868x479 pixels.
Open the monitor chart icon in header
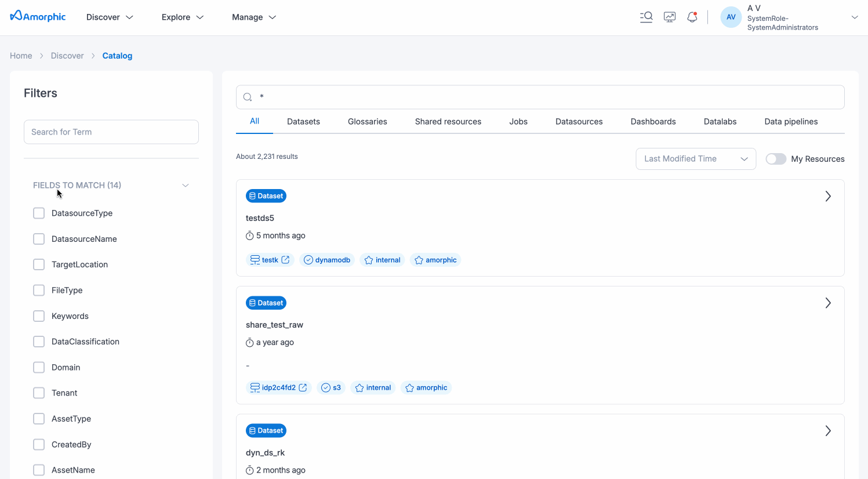pos(670,17)
